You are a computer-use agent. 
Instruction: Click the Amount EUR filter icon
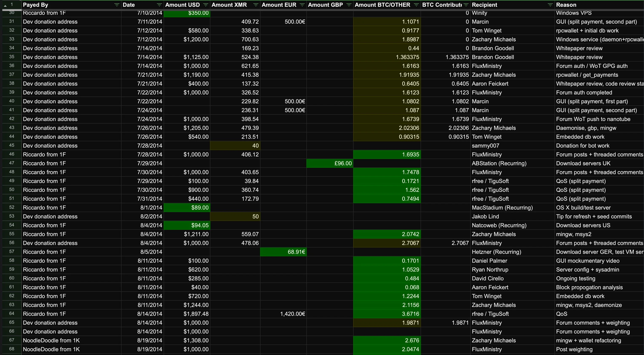pyautogui.click(x=302, y=5)
